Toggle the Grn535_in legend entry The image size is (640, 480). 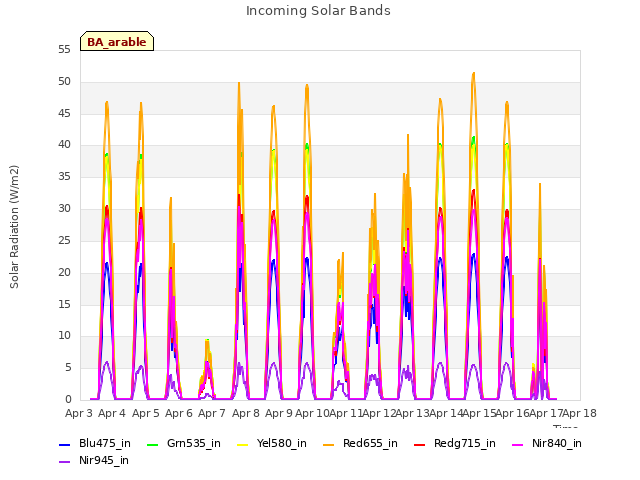click(x=183, y=443)
